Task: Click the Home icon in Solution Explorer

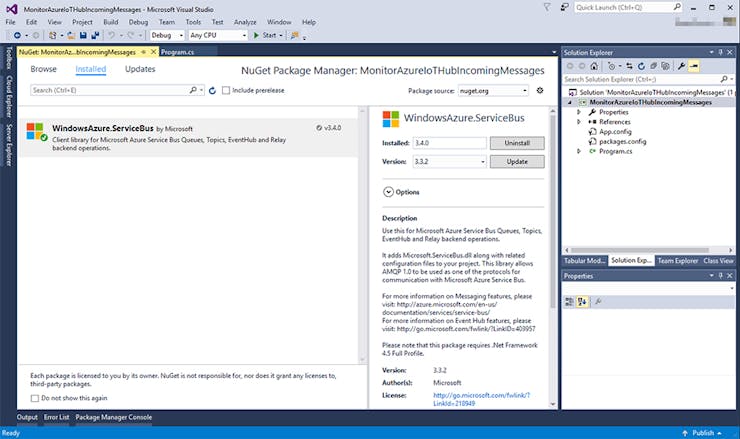Action: (x=594, y=66)
